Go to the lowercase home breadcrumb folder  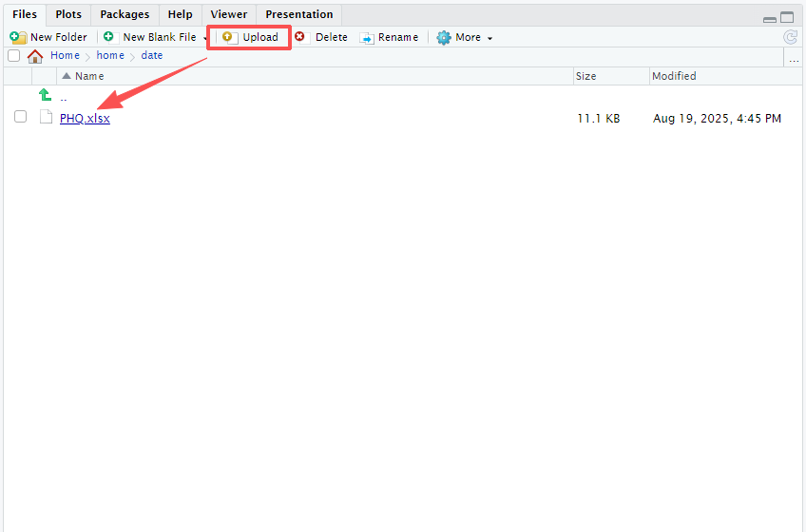[x=110, y=55]
